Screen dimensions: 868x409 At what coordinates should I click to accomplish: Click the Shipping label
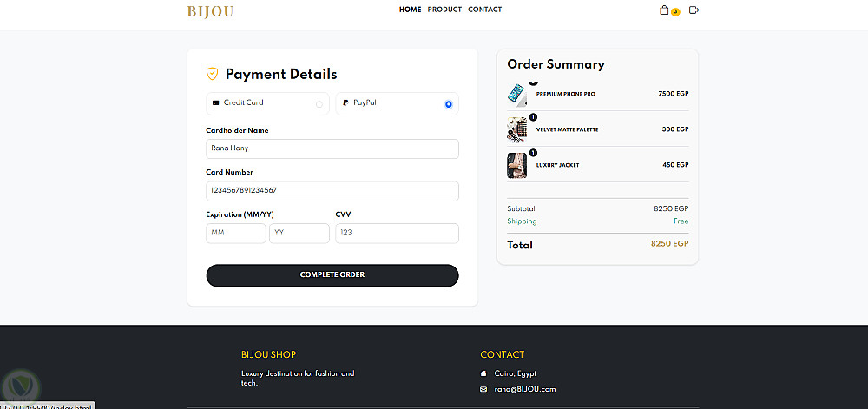tap(522, 221)
